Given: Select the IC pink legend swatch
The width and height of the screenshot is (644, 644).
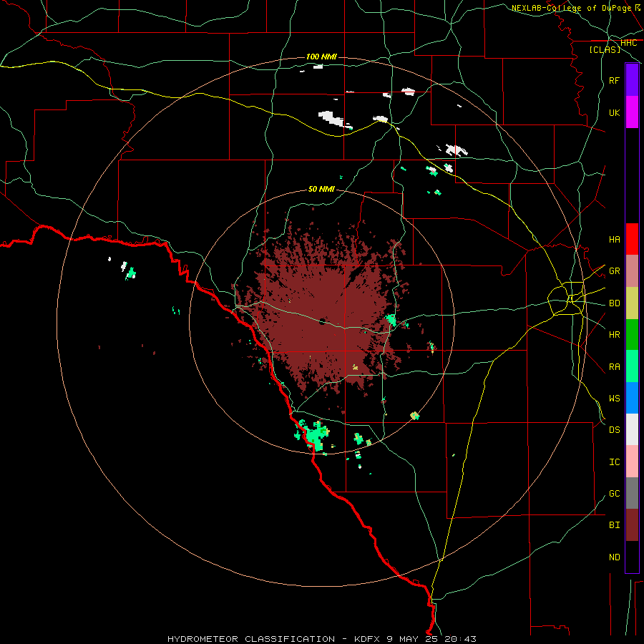Looking at the screenshot, I should tap(632, 462).
